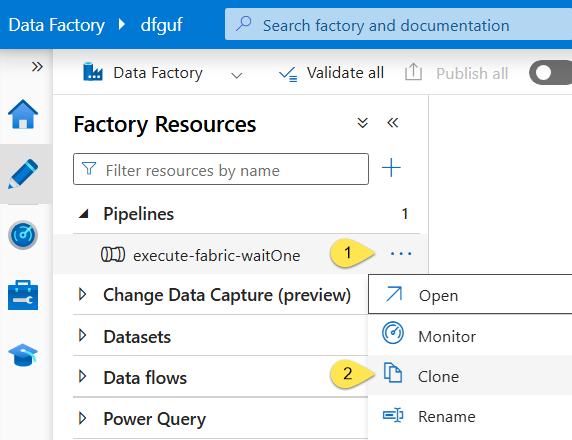
Task: Click the Data Factory breadcrumb link
Action: point(57,25)
